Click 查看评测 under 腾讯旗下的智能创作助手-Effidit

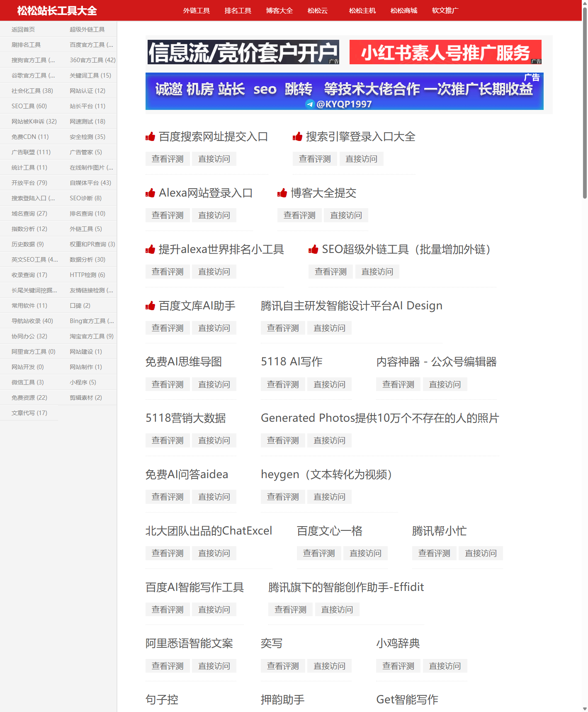290,610
